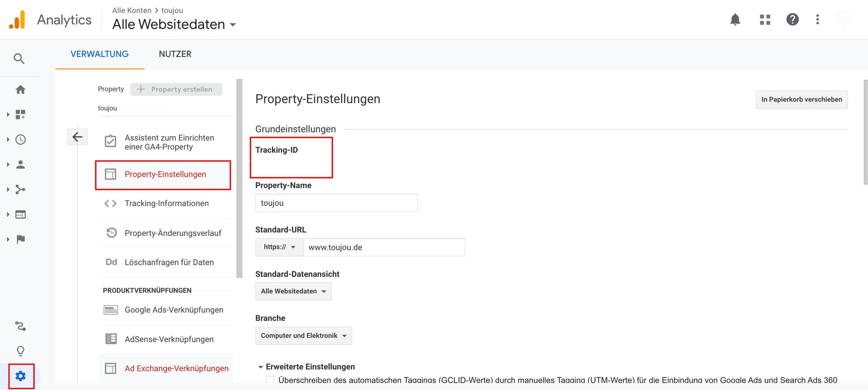
Task: Open the Google Ads-Verknüpfungen link
Action: (174, 310)
